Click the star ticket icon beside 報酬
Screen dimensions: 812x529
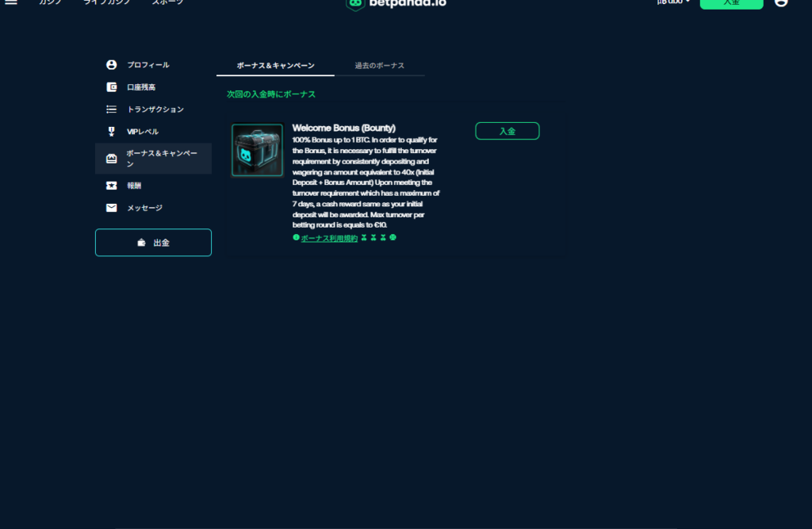click(111, 186)
